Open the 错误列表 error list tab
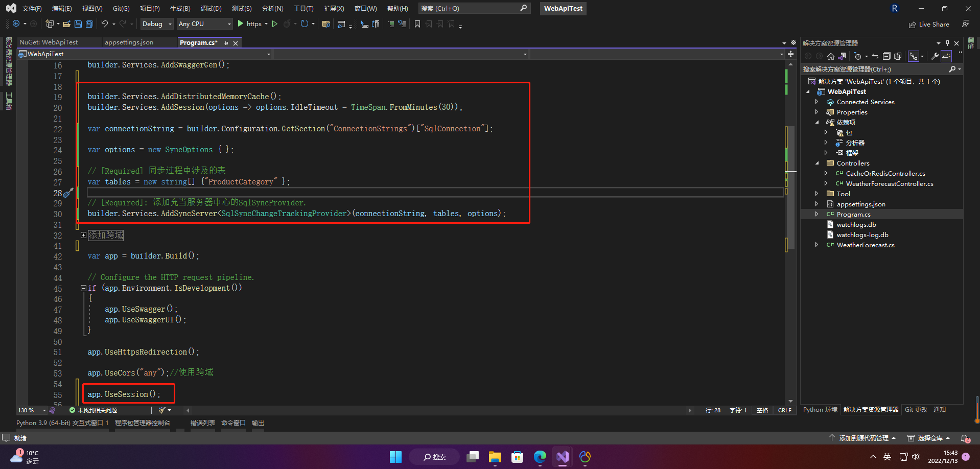Screen dimensions: 980x469 coord(203,423)
